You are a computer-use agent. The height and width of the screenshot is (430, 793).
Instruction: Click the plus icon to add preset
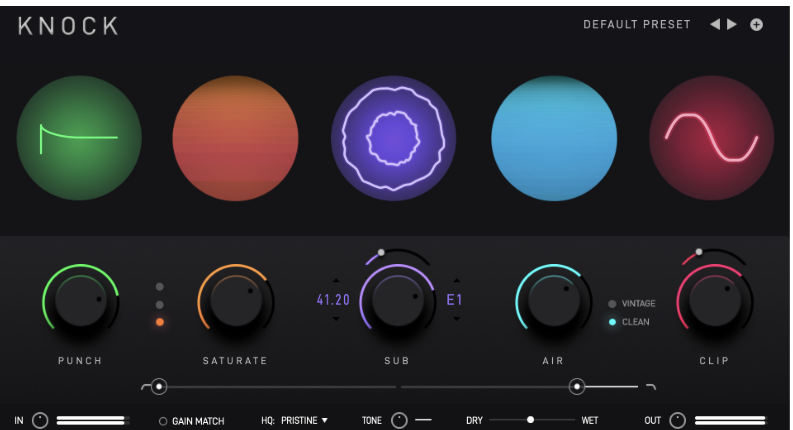756,25
